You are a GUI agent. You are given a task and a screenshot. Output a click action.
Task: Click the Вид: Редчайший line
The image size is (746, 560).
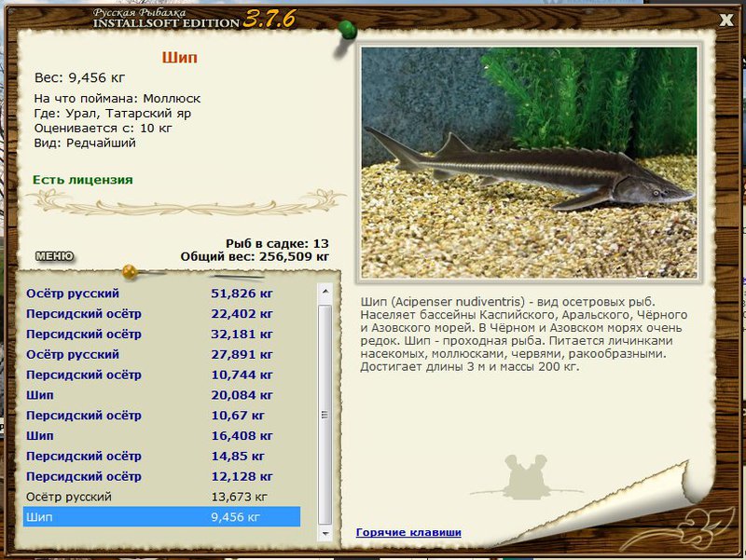tap(85, 143)
